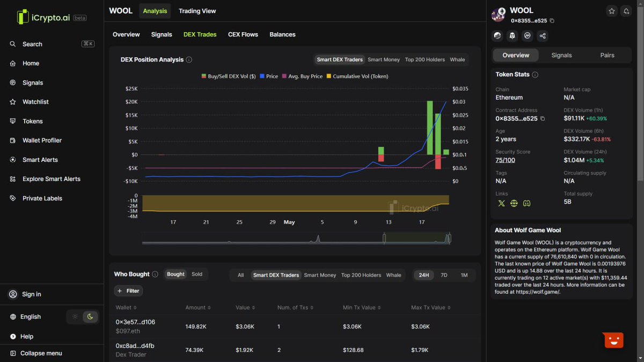This screenshot has width=644, height=362.
Task: Sort table by Value column
Action: click(x=246, y=307)
